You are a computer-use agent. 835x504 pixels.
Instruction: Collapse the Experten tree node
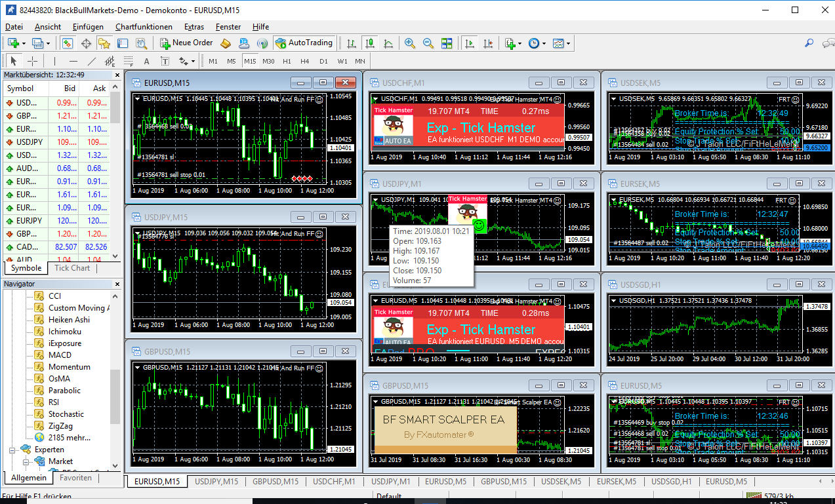[x=12, y=450]
